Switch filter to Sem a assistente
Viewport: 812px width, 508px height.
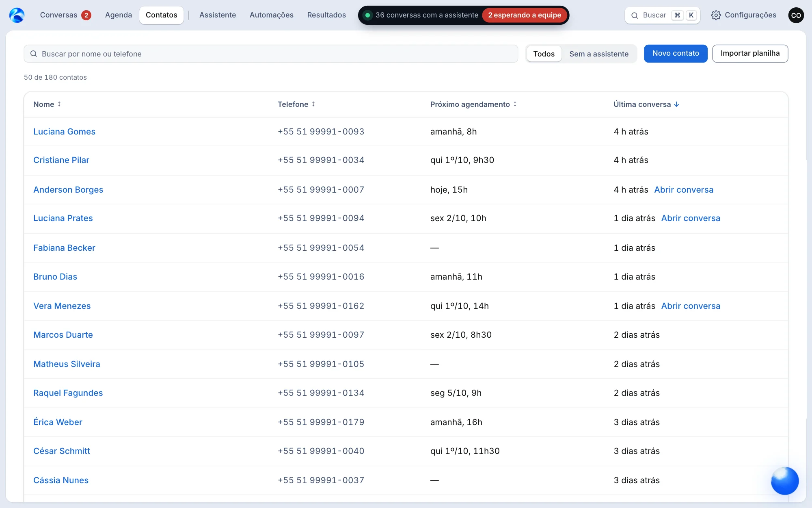[599, 54]
